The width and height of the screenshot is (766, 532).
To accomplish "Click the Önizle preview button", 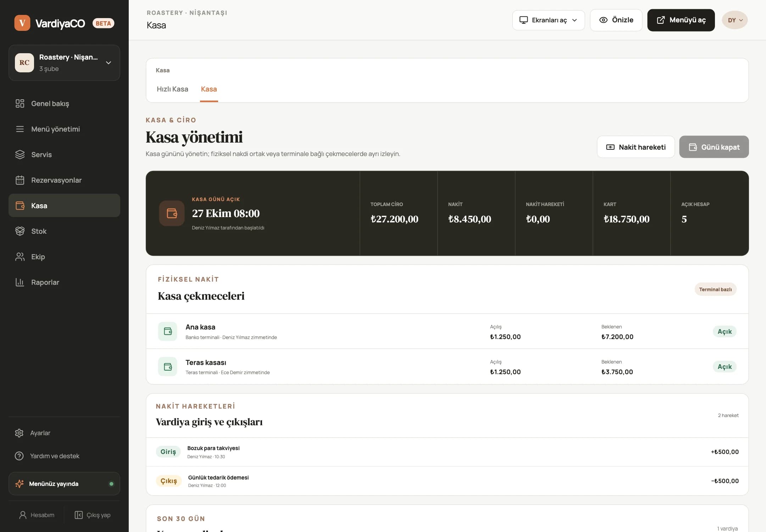I will (616, 20).
